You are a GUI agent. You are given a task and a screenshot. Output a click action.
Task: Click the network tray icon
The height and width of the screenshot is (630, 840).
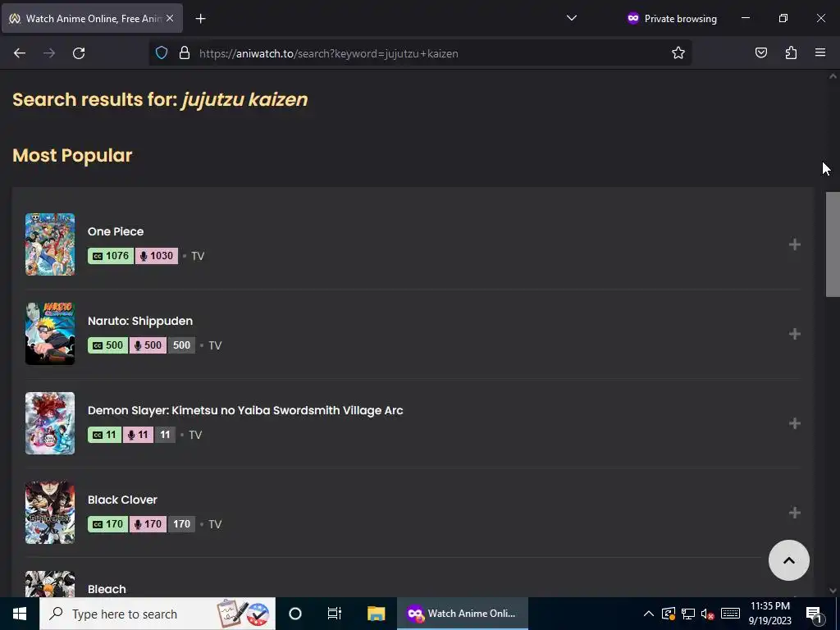[688, 614]
